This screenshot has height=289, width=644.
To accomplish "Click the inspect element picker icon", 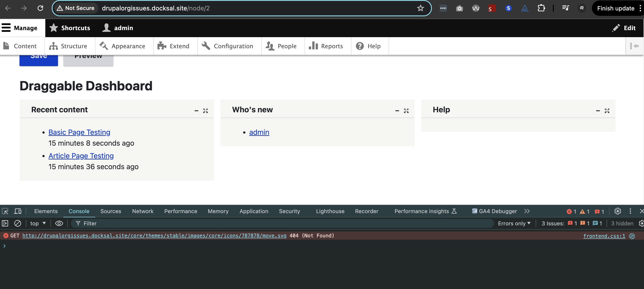I will tap(5, 211).
